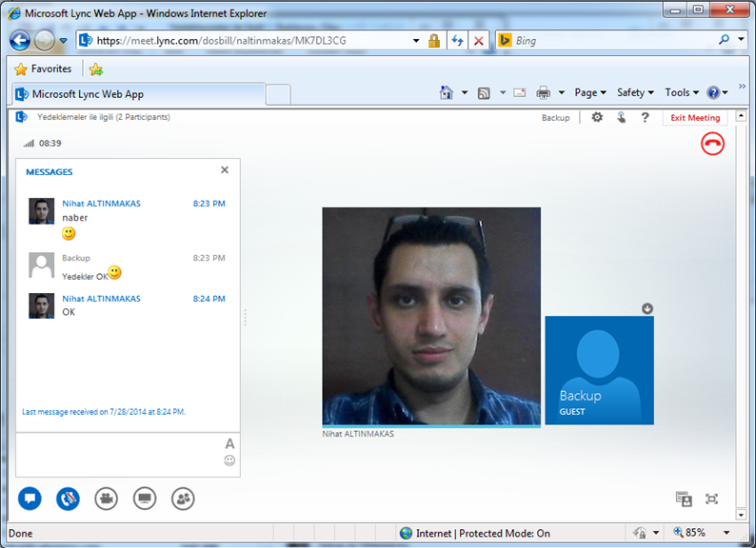
Task: Click Nihat ALTINMAKAS name at 8:24 PM
Action: [x=101, y=299]
